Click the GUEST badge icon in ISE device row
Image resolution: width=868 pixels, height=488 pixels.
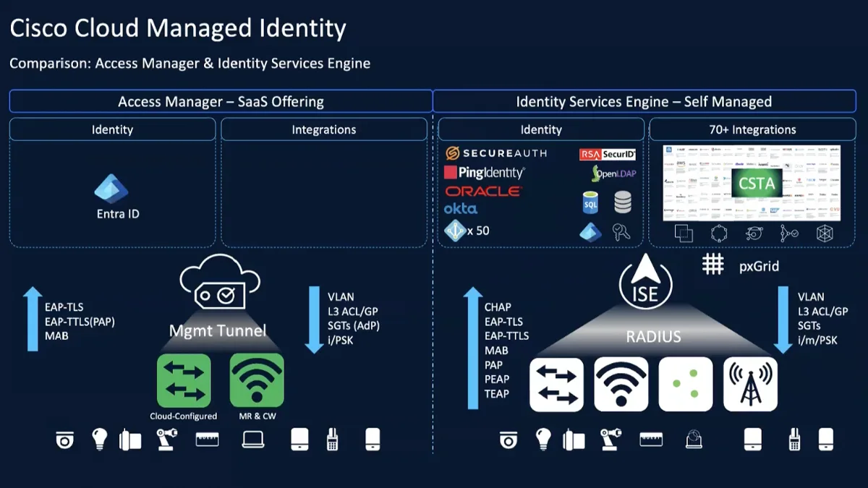[x=651, y=439]
